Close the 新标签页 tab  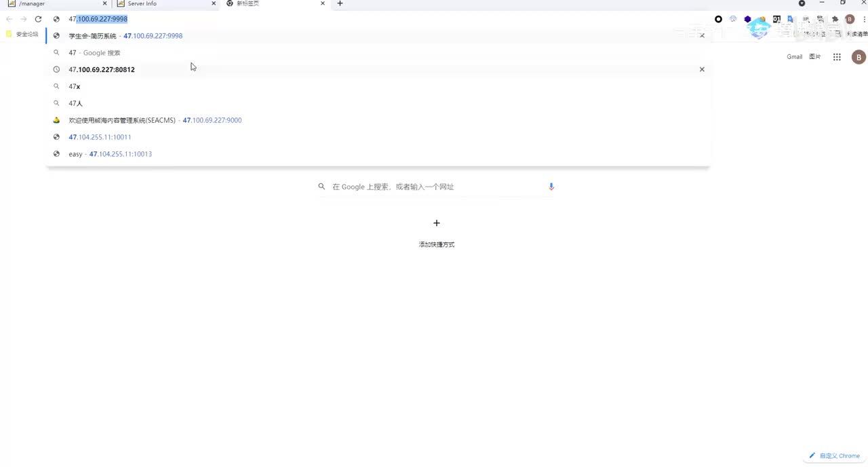[x=323, y=3]
